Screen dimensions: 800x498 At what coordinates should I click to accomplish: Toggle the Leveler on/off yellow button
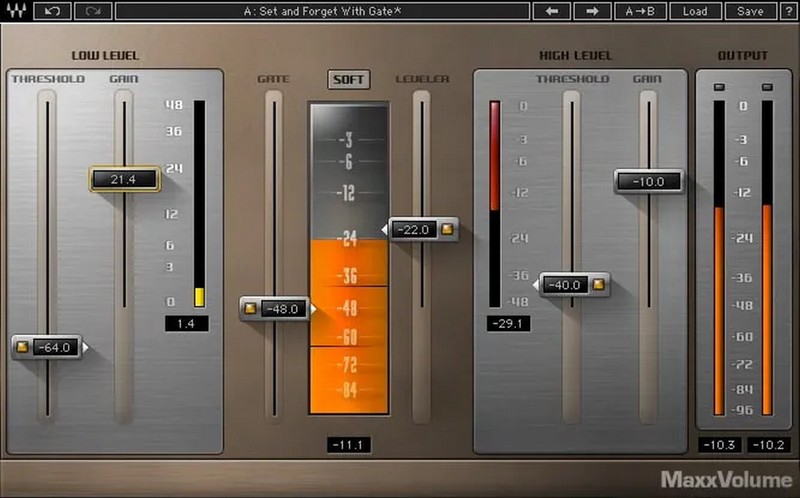click(447, 229)
